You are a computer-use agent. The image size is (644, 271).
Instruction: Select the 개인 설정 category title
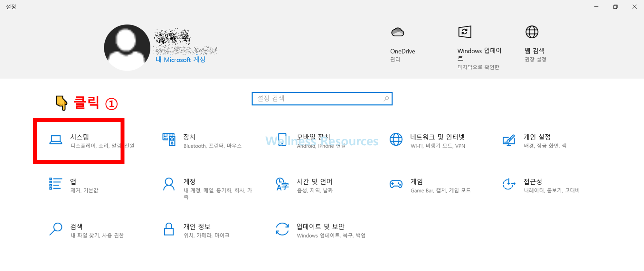[537, 137]
